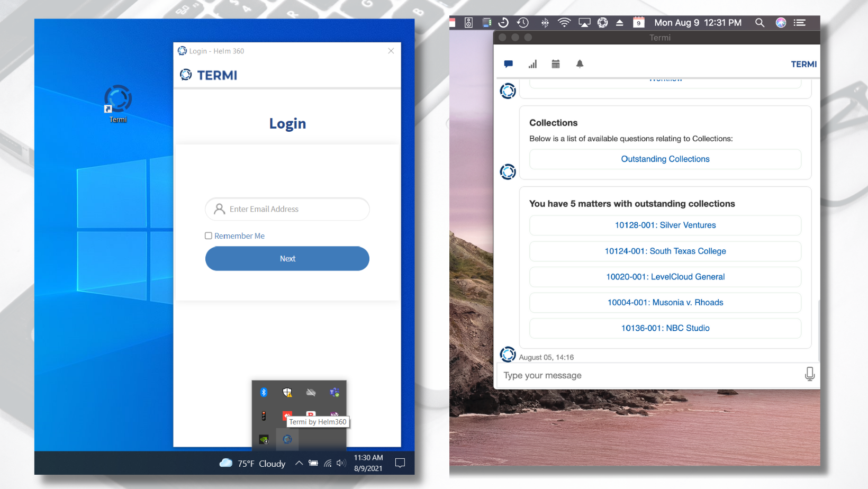This screenshot has width=868, height=489.
Task: Click the microphone icon in message box
Action: tap(810, 374)
